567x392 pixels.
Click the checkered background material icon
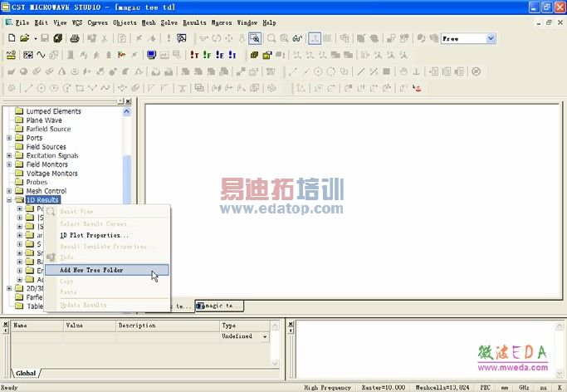click(x=28, y=55)
